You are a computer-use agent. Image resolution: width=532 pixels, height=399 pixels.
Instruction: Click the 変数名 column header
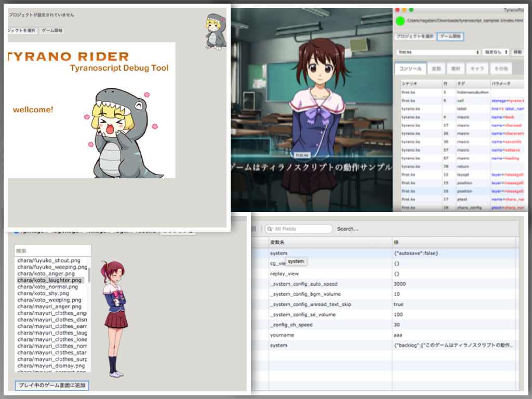pyautogui.click(x=330, y=242)
